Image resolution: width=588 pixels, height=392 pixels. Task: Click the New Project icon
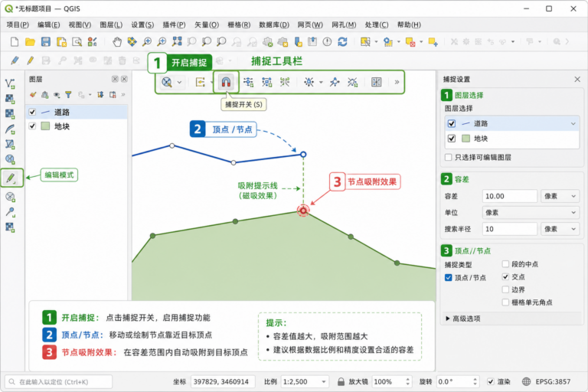[x=15, y=41]
